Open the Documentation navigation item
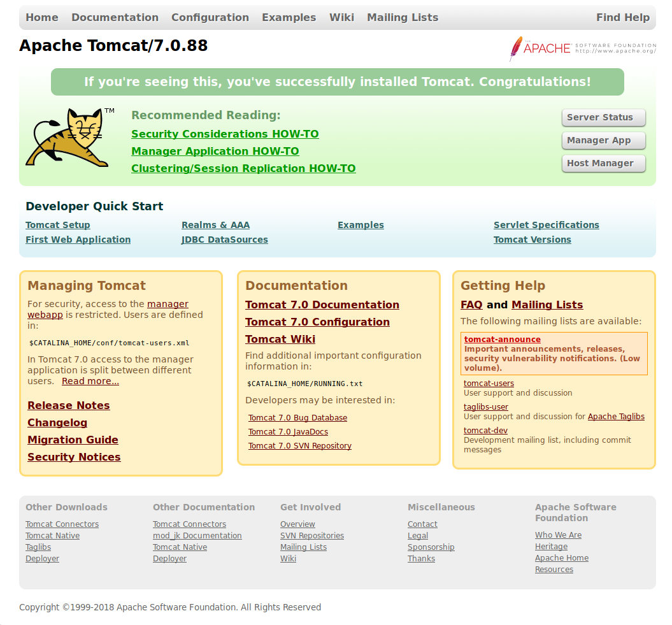The height and width of the screenshot is (625, 672). pyautogui.click(x=115, y=18)
